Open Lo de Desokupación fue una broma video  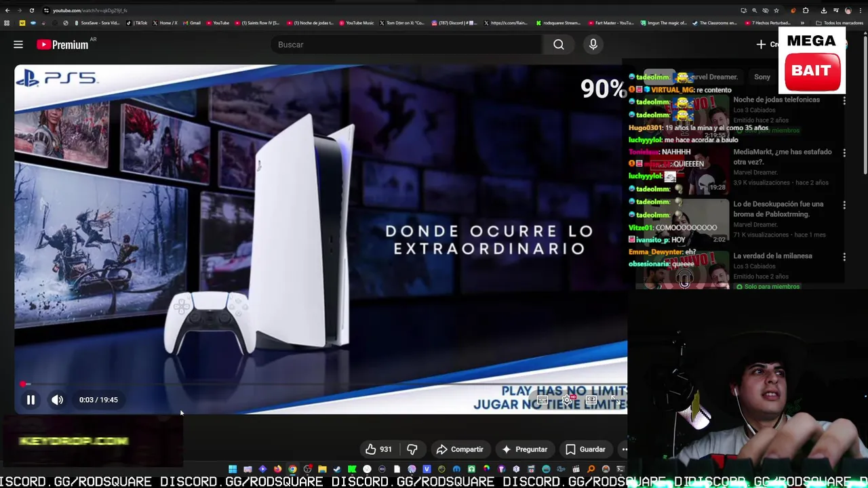778,209
